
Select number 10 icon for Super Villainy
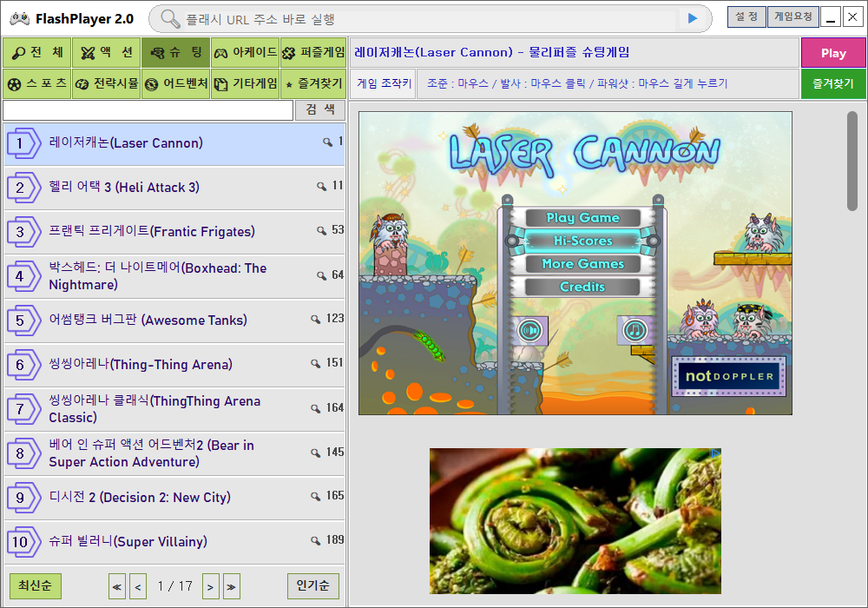(23, 542)
